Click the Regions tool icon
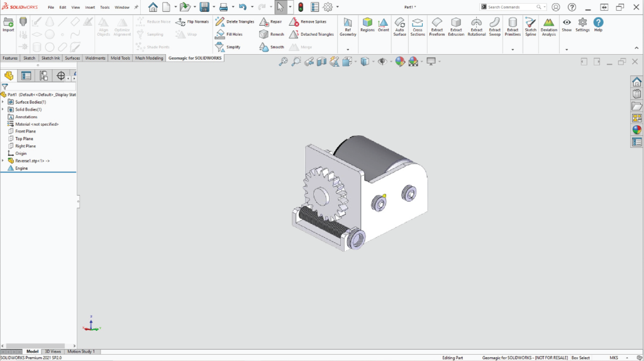This screenshot has width=644, height=361. tap(367, 25)
